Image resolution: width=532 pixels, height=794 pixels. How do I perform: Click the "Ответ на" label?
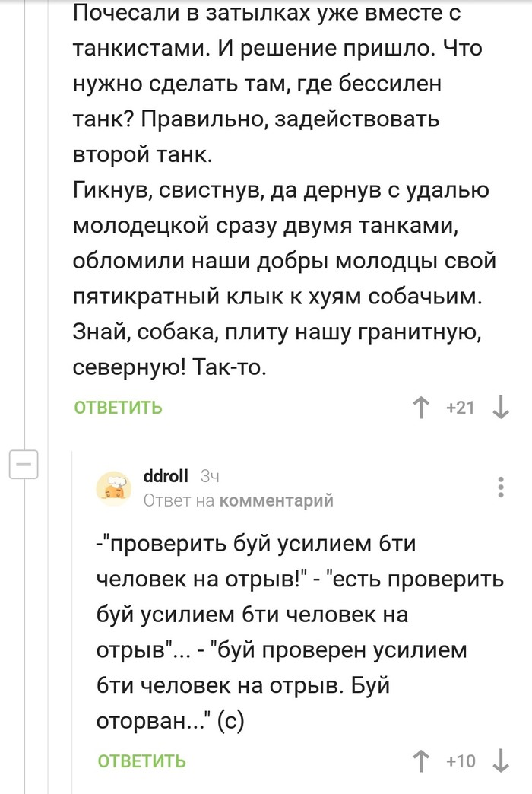click(179, 500)
